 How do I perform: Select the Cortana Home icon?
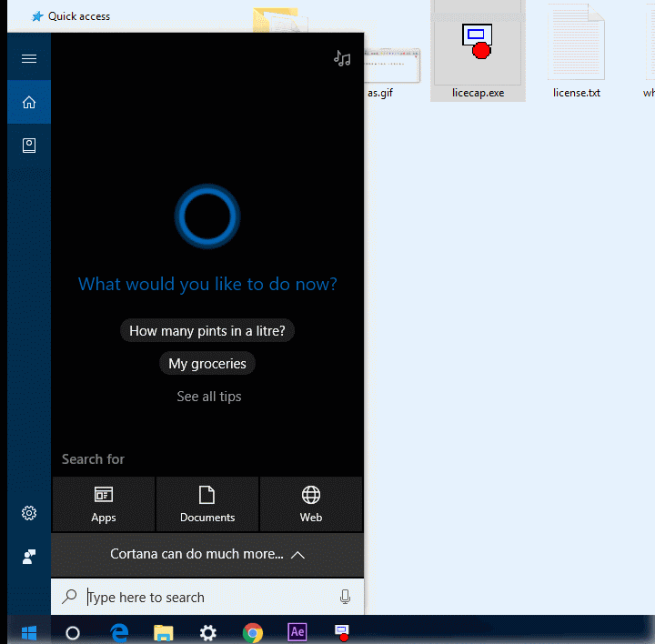click(29, 102)
